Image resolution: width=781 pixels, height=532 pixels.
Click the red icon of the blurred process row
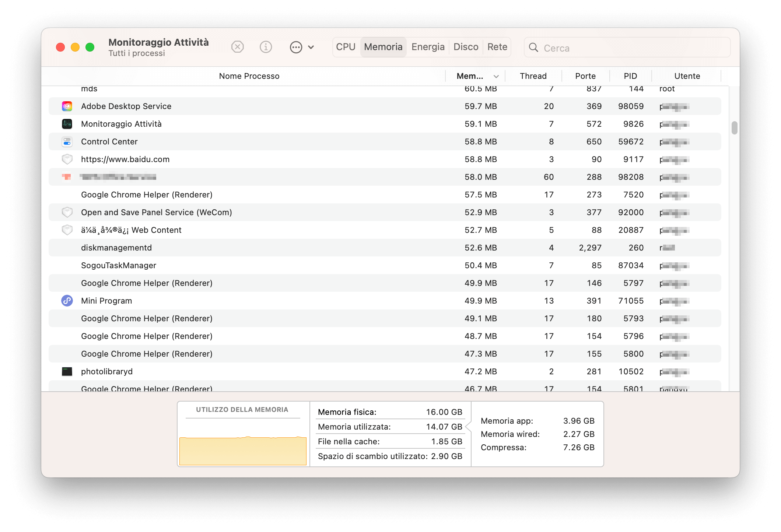[67, 177]
